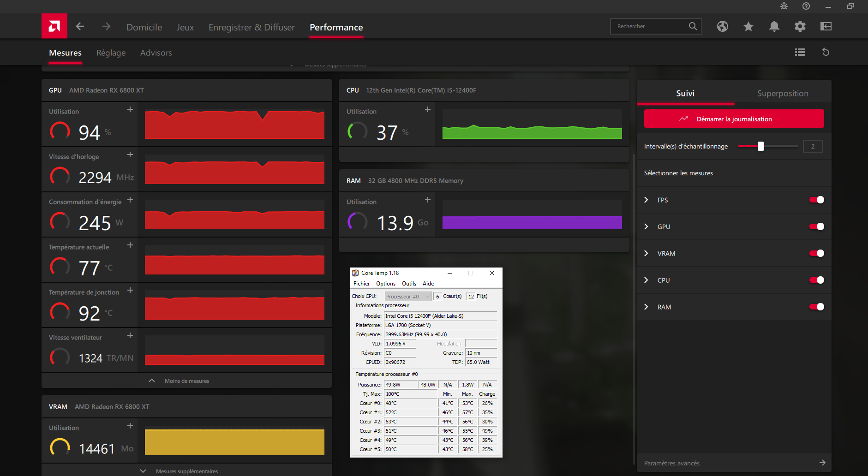Screen dimensions: 868x476
Task: Click the GPU utilisation graph
Action: point(234,124)
